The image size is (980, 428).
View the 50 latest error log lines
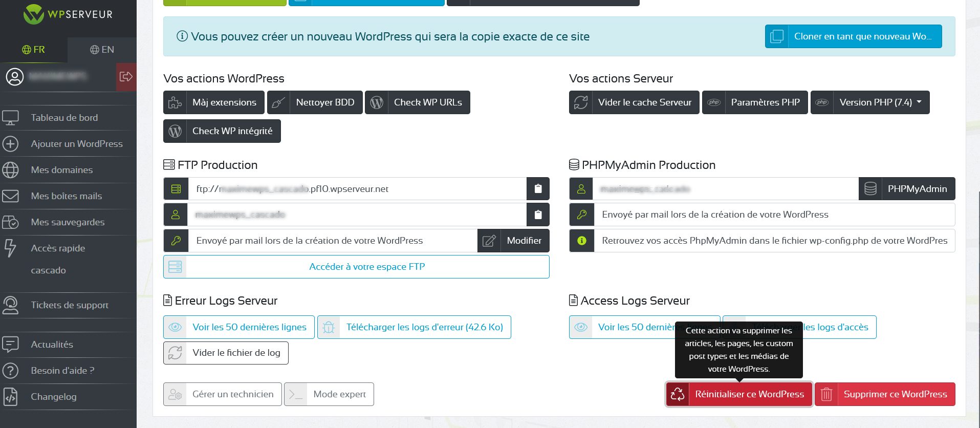[239, 327]
